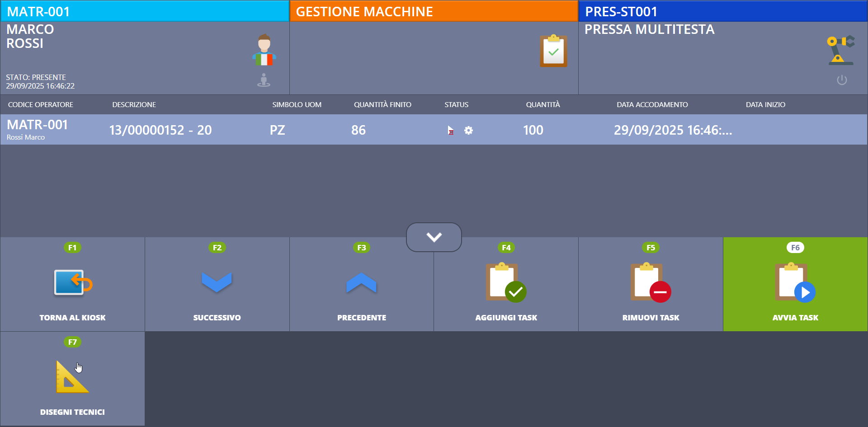Collapse the panel with the down chevron
Viewport: 868px width, 427px height.
click(434, 237)
